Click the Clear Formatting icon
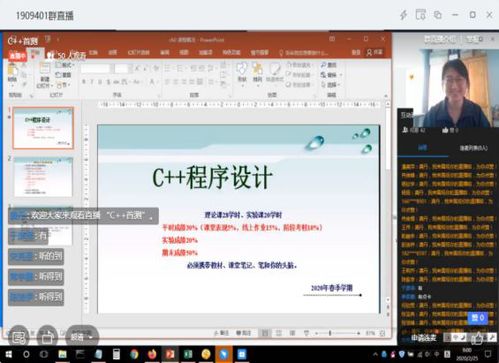 155,68
